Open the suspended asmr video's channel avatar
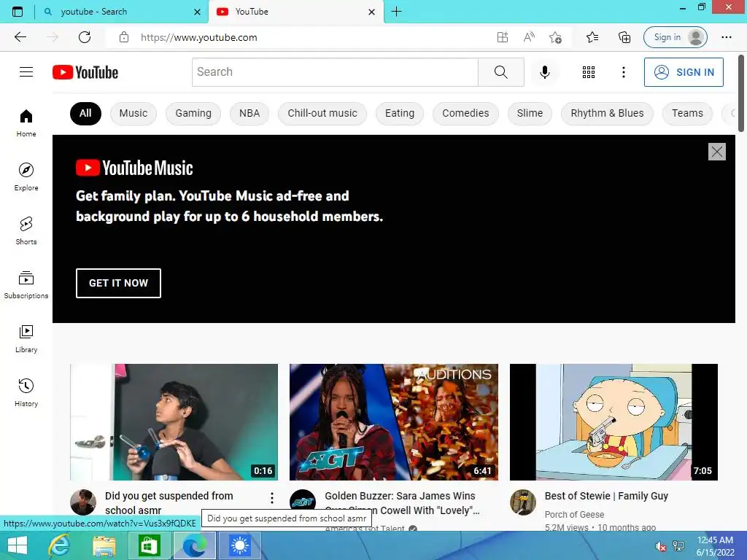The height and width of the screenshot is (560, 747). coord(83,502)
